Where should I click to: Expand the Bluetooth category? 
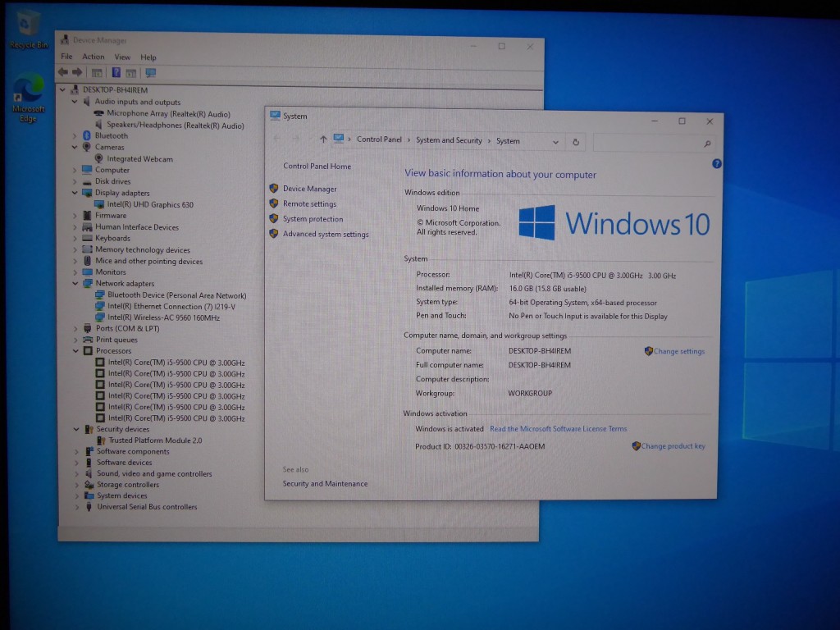pos(75,135)
